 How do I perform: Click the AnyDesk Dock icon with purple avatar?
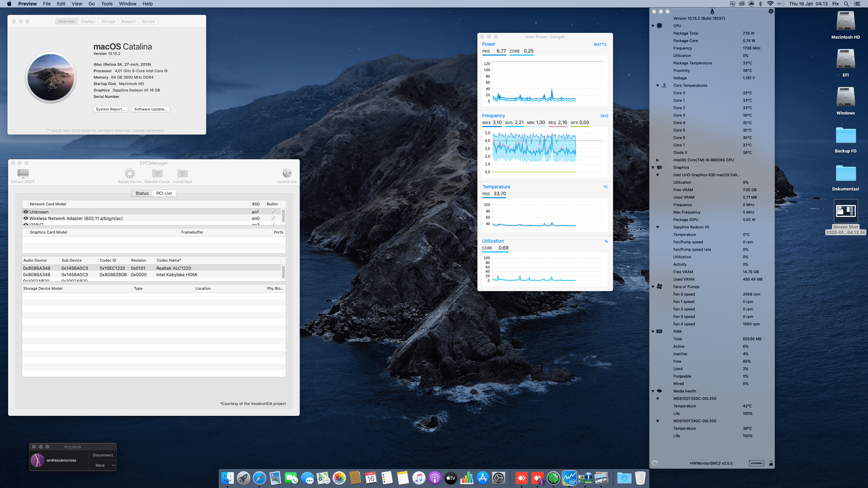coord(537,478)
